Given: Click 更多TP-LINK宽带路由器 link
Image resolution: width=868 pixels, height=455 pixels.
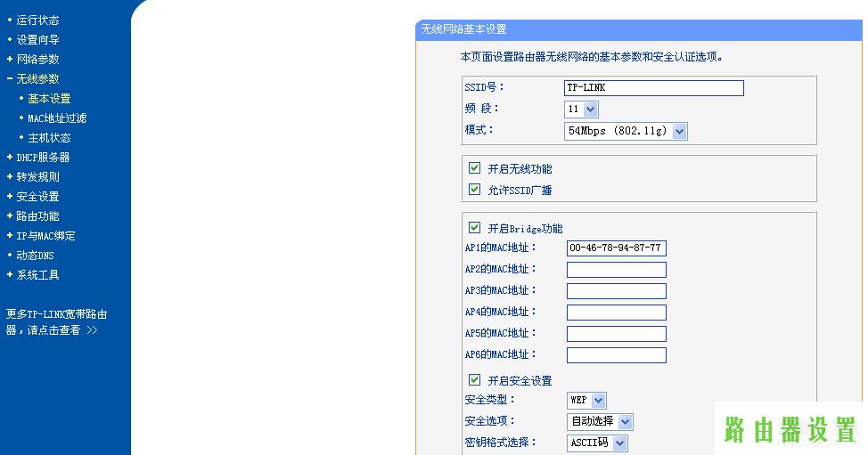Looking at the screenshot, I should 56,321.
